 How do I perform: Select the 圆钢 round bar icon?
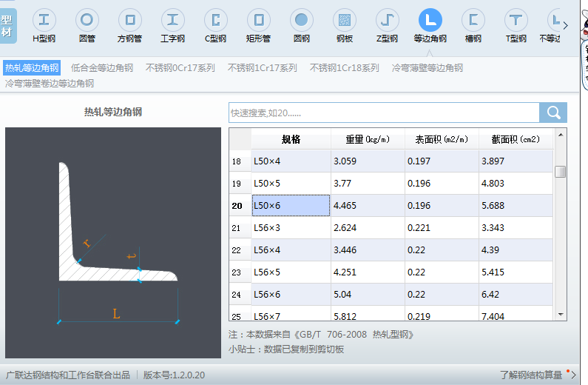coord(302,20)
